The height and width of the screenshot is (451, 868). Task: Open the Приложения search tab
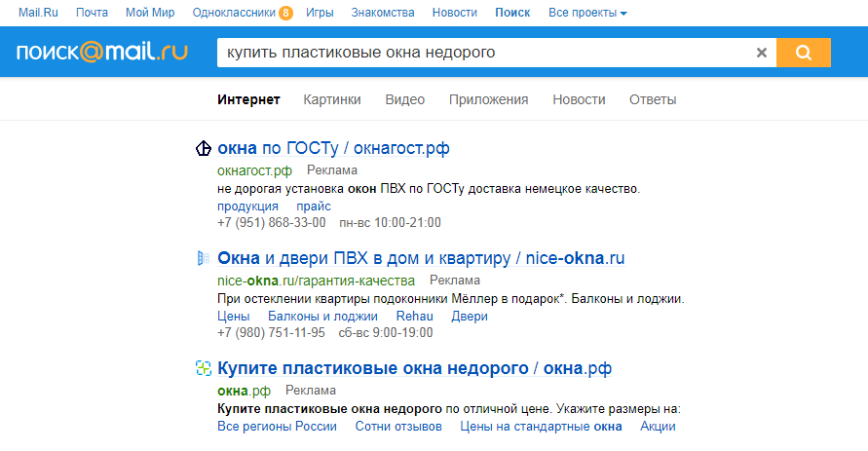coord(488,99)
